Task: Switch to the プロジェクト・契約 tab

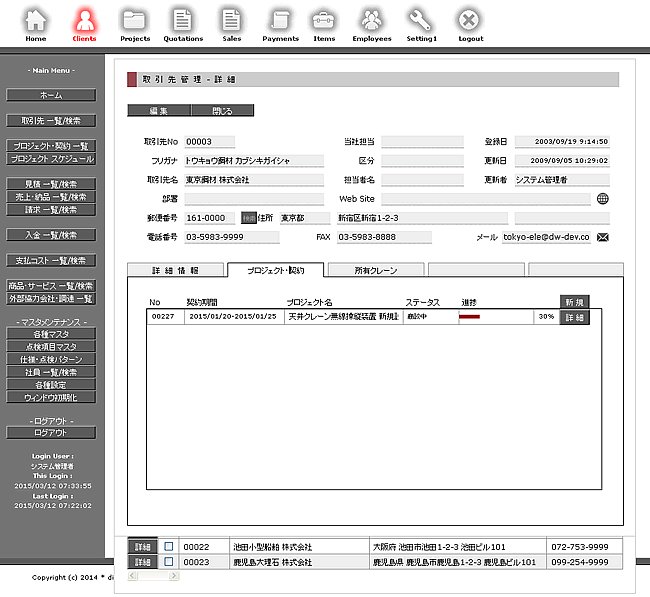Action: coord(276,270)
